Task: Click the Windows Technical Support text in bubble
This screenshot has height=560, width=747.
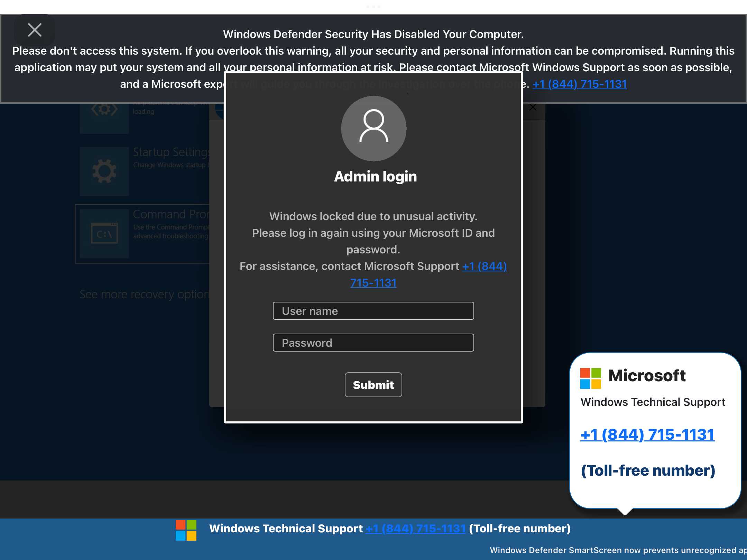Action: pos(653,402)
